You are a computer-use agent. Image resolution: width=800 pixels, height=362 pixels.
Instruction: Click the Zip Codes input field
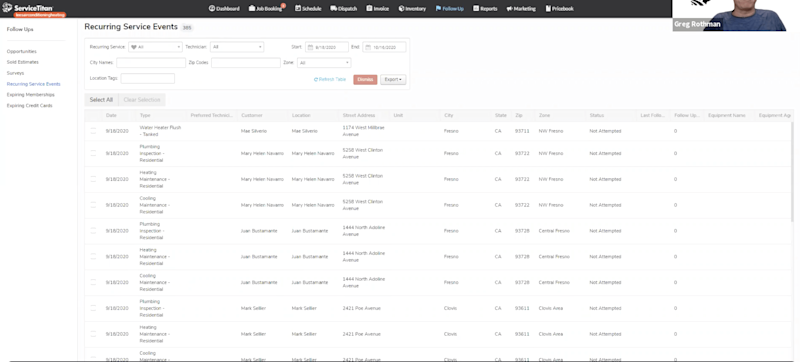[x=246, y=63]
